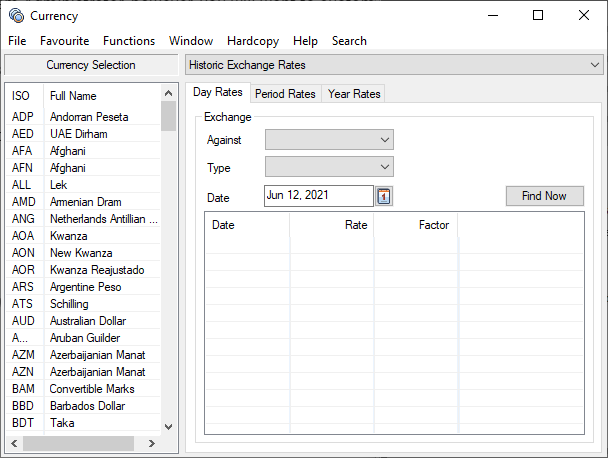The image size is (608, 458).
Task: Open the Type dropdown
Action: pos(329,167)
